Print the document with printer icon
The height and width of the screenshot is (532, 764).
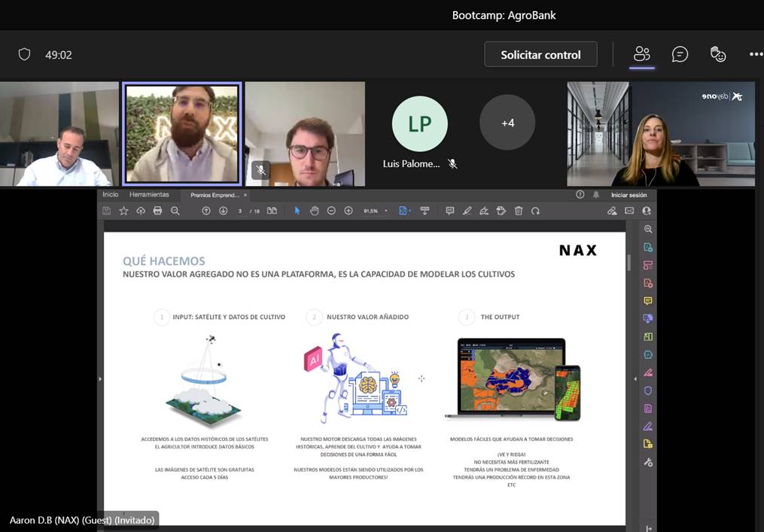pyautogui.click(x=157, y=211)
